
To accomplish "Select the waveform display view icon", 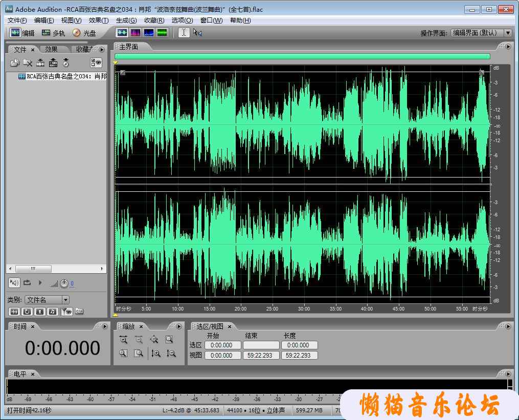I will 122,32.
